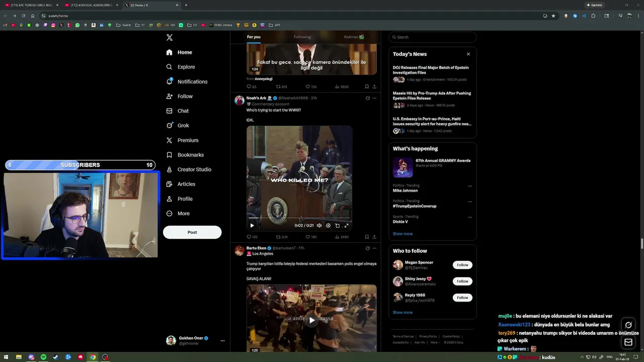Screen dimensions: 644x362
Task: Open Explore in the sidebar
Action: 180,67
